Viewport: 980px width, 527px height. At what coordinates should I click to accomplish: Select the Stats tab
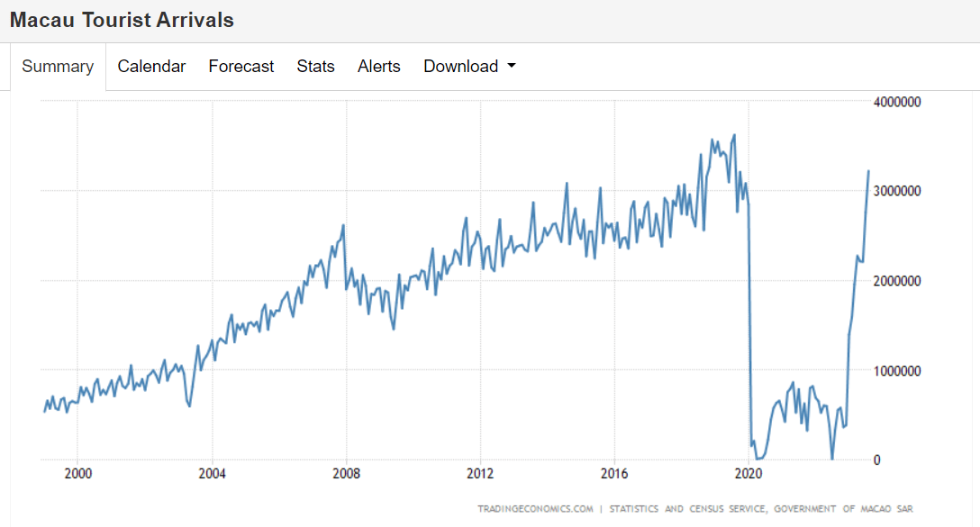coord(315,67)
